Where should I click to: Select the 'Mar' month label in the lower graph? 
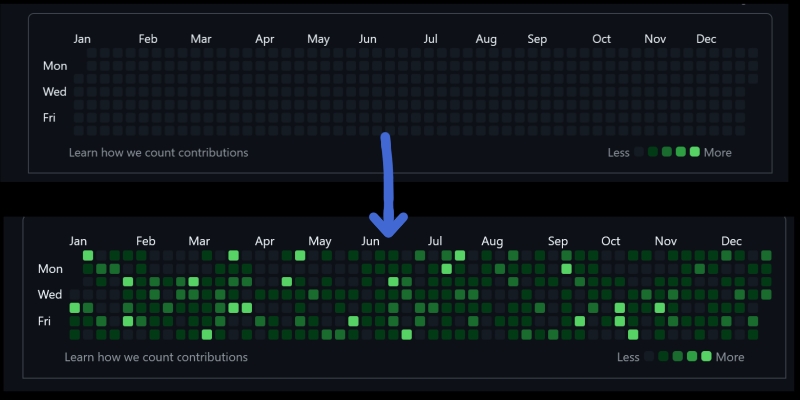(x=199, y=241)
